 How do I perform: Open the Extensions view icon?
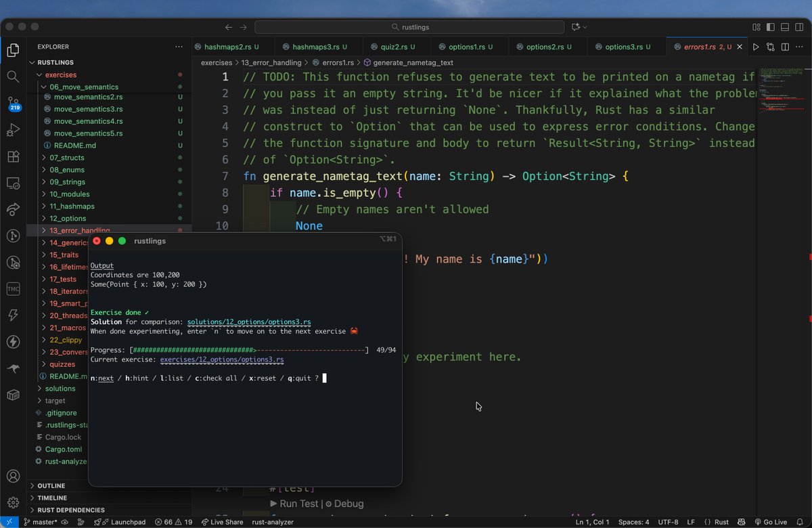(13, 156)
